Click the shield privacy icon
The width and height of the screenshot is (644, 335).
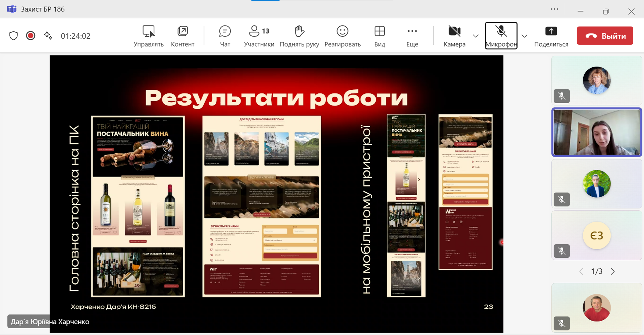(13, 36)
